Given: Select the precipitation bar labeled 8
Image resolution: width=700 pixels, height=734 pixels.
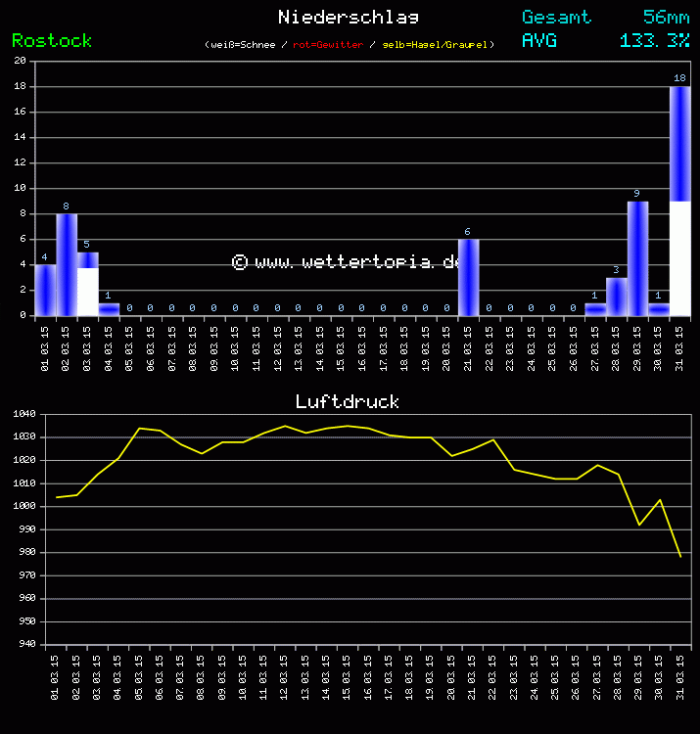Looking at the screenshot, I should (x=67, y=264).
